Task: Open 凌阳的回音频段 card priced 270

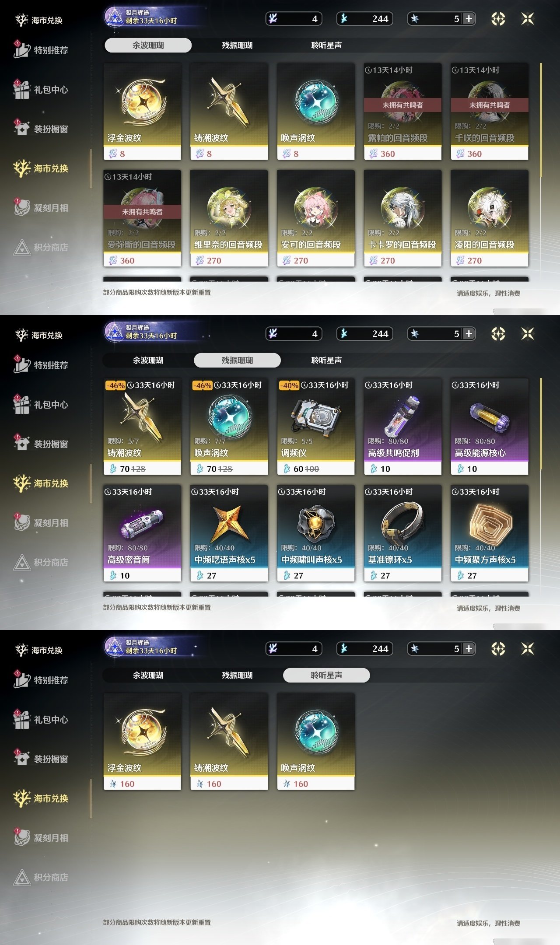Action: point(490,218)
